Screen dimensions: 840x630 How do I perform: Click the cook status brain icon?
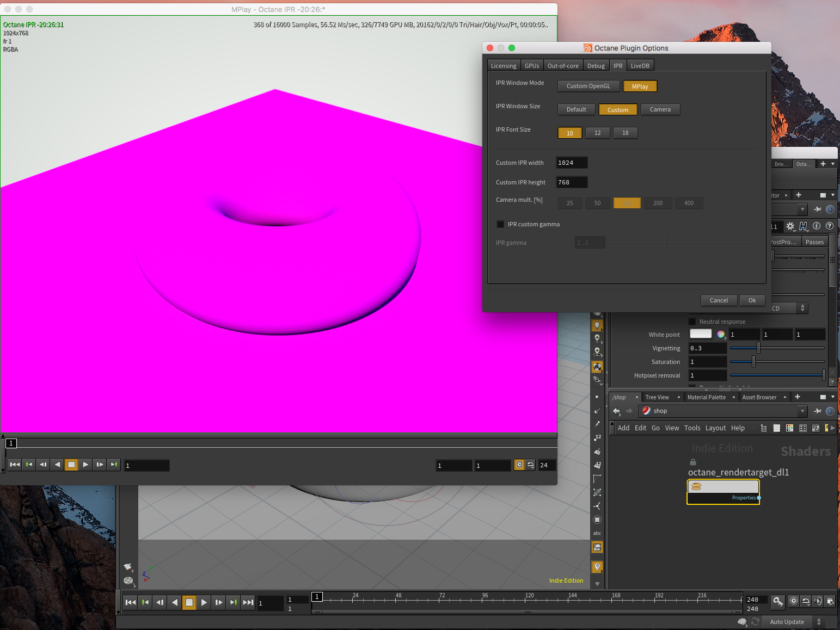pos(742,622)
